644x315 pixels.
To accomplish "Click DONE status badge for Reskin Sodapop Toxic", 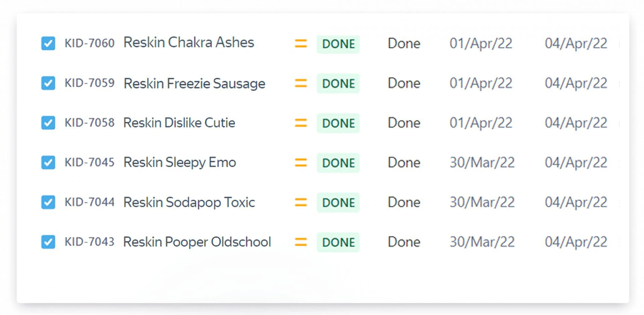I will 338,203.
